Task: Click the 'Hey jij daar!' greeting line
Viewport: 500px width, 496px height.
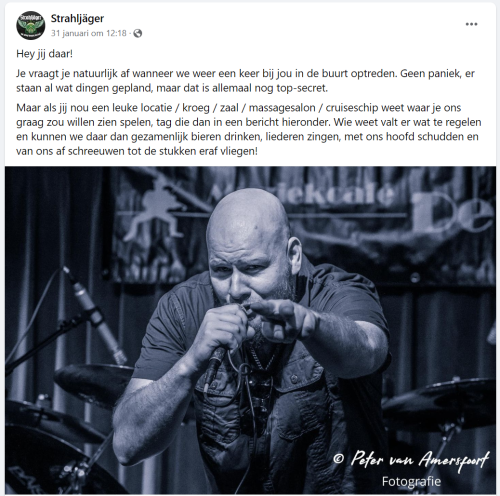Action: point(44,54)
